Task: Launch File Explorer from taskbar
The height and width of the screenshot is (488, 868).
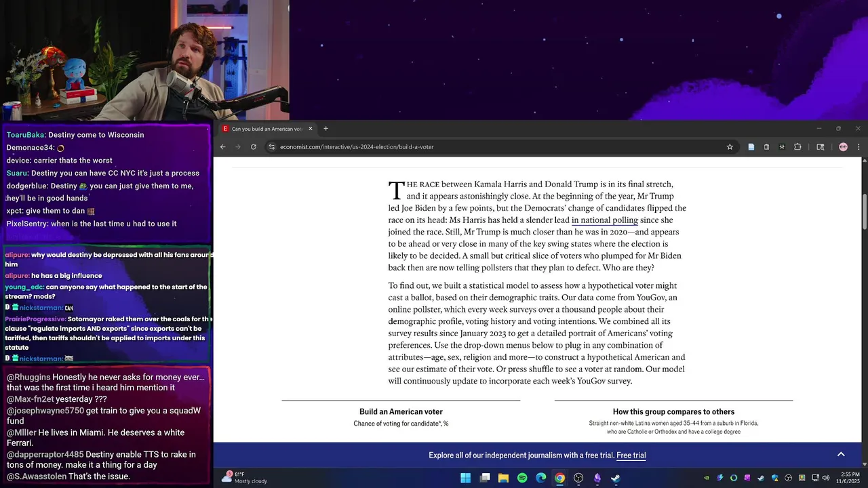Action: point(503,478)
